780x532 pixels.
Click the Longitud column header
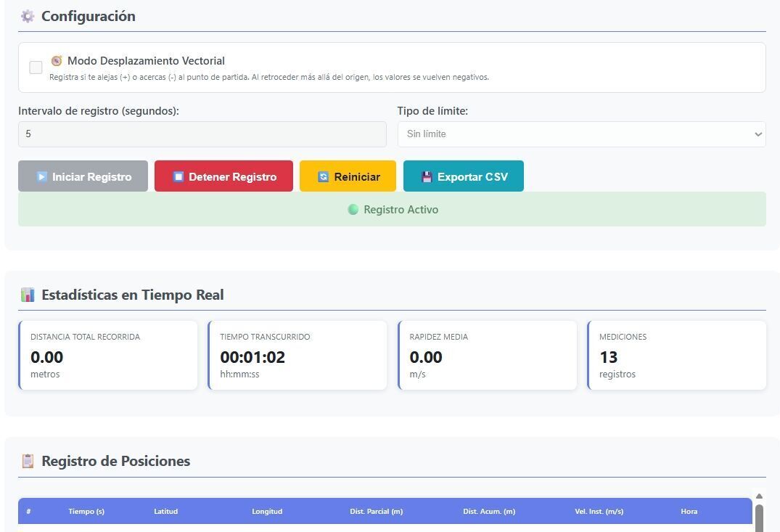pos(267,511)
